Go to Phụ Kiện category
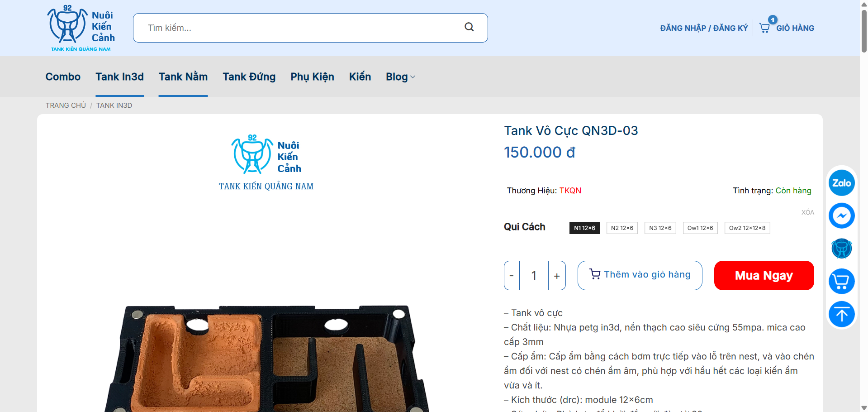Screen dimensions: 868x412 pyautogui.click(x=312, y=77)
